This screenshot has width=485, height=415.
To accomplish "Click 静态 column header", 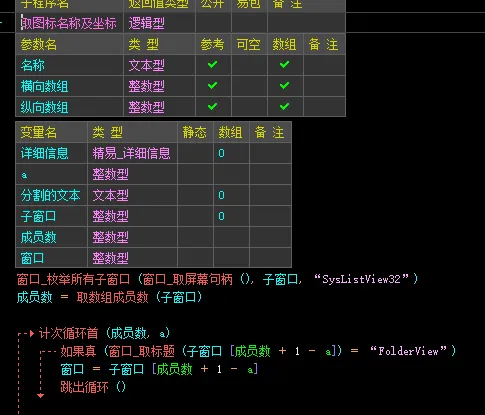I will (195, 132).
